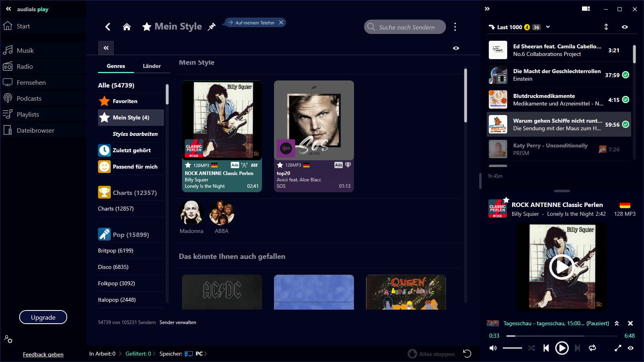This screenshot has height=362, width=644.
Task: Click Sender verwalten link
Action: click(x=178, y=322)
